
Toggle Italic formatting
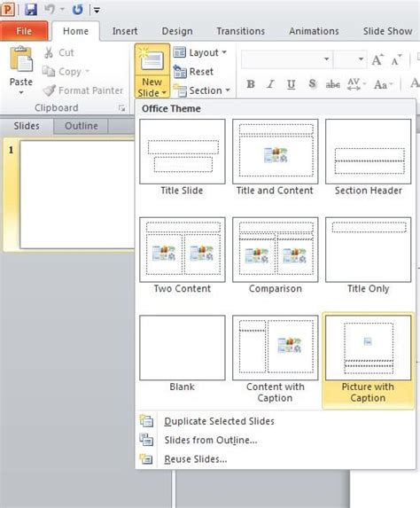pos(271,84)
